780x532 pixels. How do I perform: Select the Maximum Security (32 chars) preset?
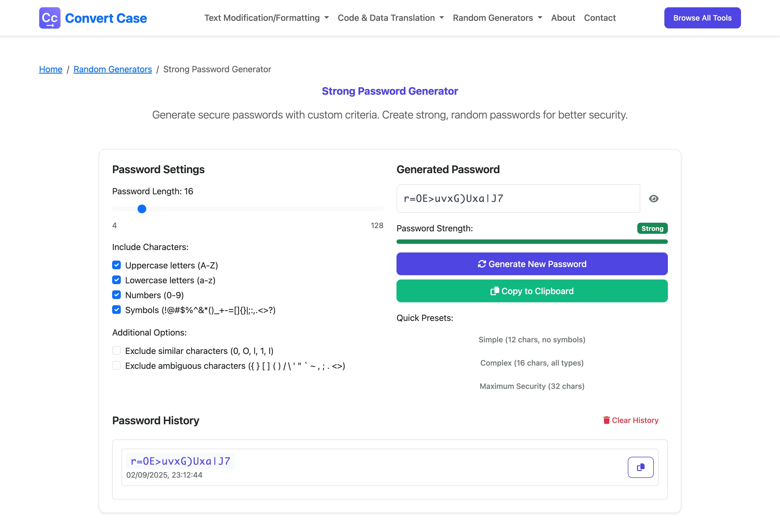tap(532, 386)
